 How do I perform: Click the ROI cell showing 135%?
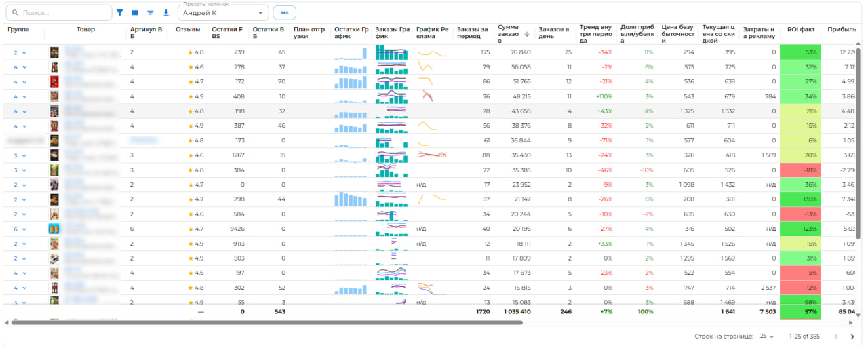coord(800,199)
